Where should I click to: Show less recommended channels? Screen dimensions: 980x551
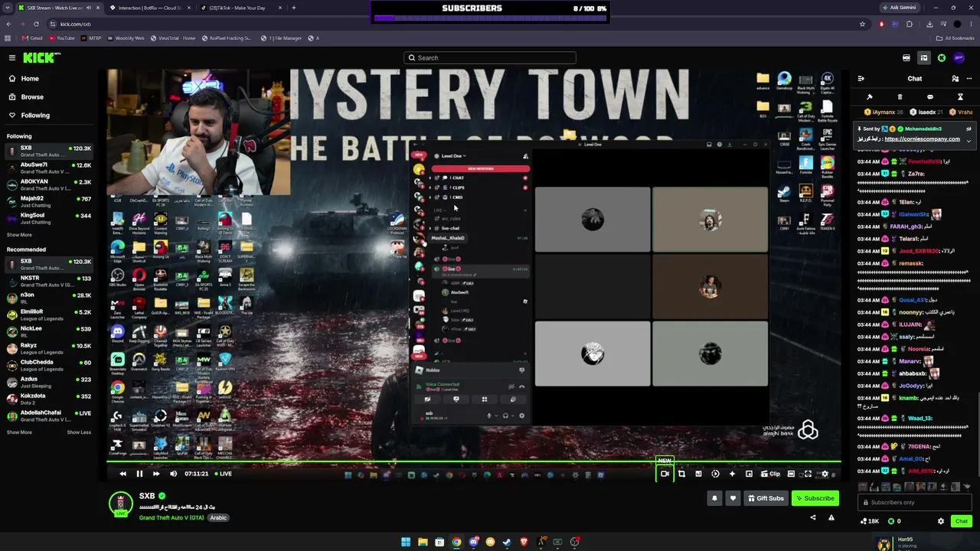79,432
